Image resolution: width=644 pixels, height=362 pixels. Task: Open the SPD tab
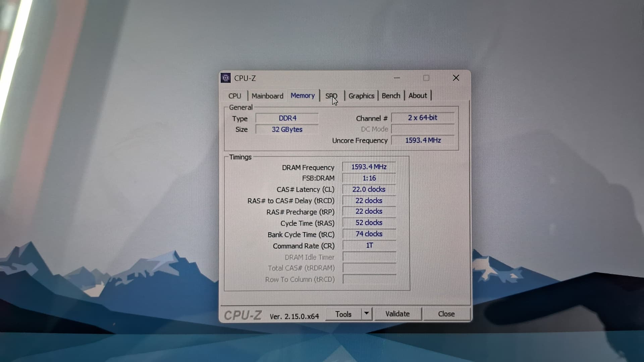point(331,96)
